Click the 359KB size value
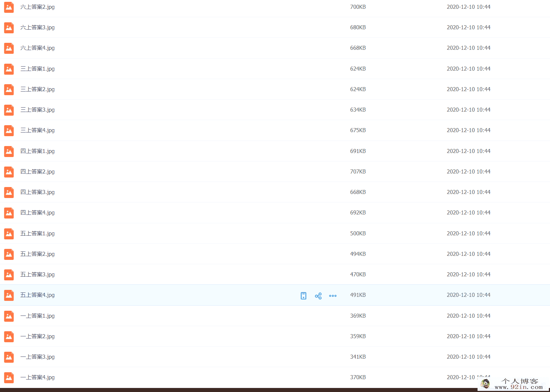The image size is (550, 392). point(358,336)
